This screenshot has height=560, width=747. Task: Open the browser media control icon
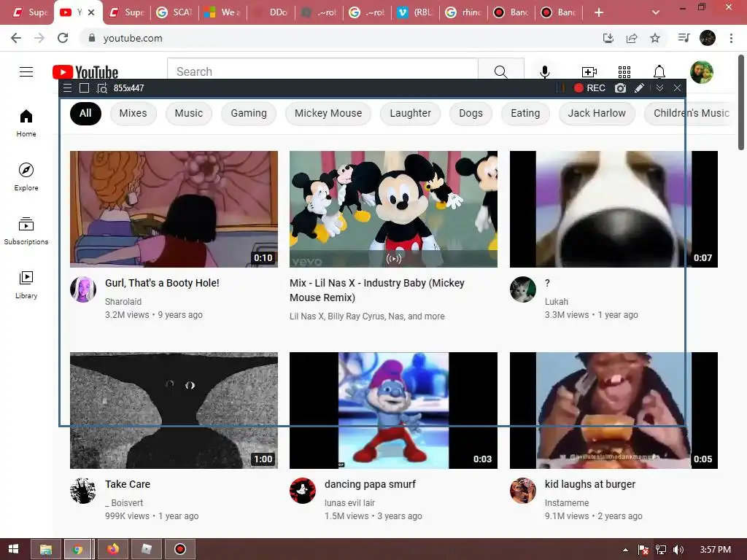(684, 38)
